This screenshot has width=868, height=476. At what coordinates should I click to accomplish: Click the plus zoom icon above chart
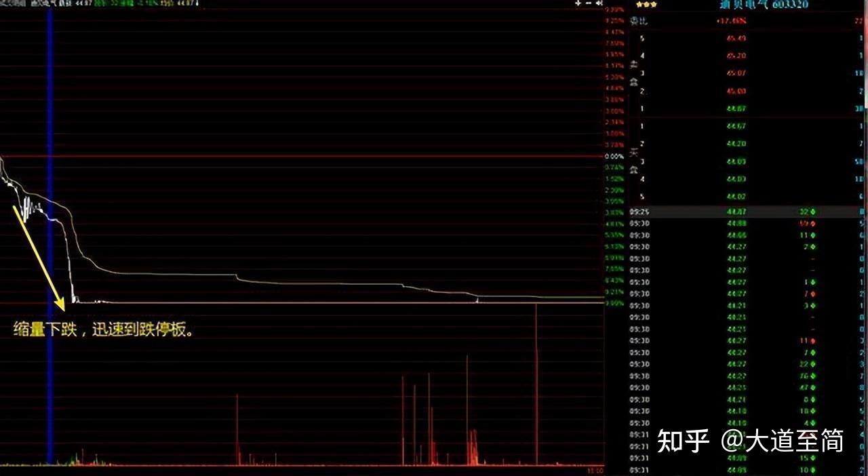tap(578, 3)
